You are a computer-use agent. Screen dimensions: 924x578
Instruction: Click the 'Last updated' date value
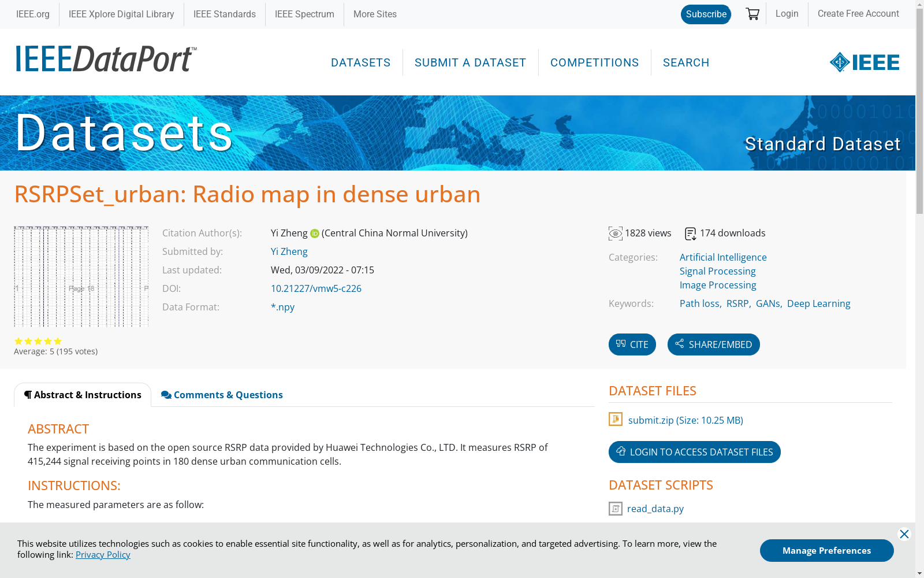click(322, 270)
